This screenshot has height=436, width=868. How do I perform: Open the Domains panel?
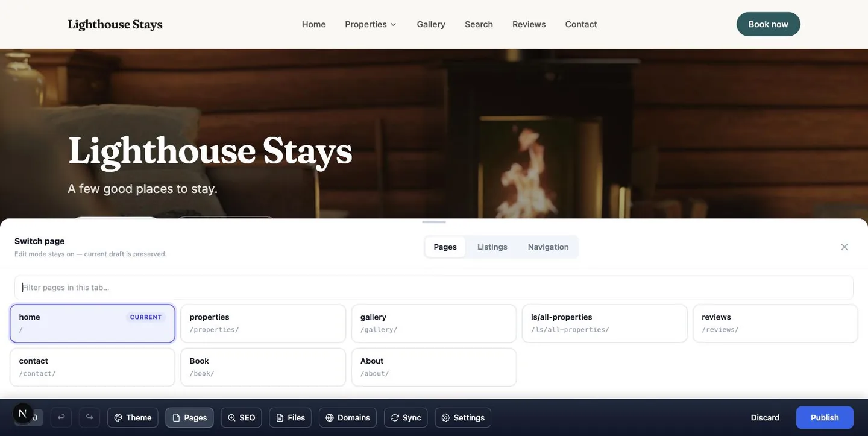[x=348, y=417]
